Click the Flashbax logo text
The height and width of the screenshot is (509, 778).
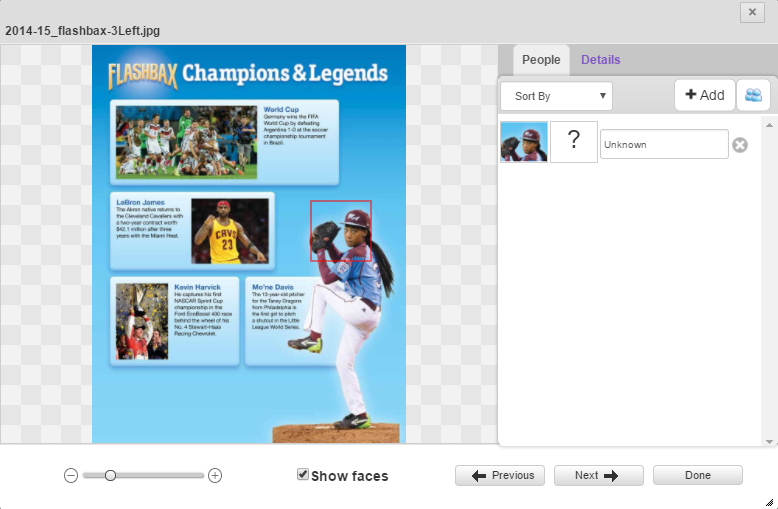[143, 76]
